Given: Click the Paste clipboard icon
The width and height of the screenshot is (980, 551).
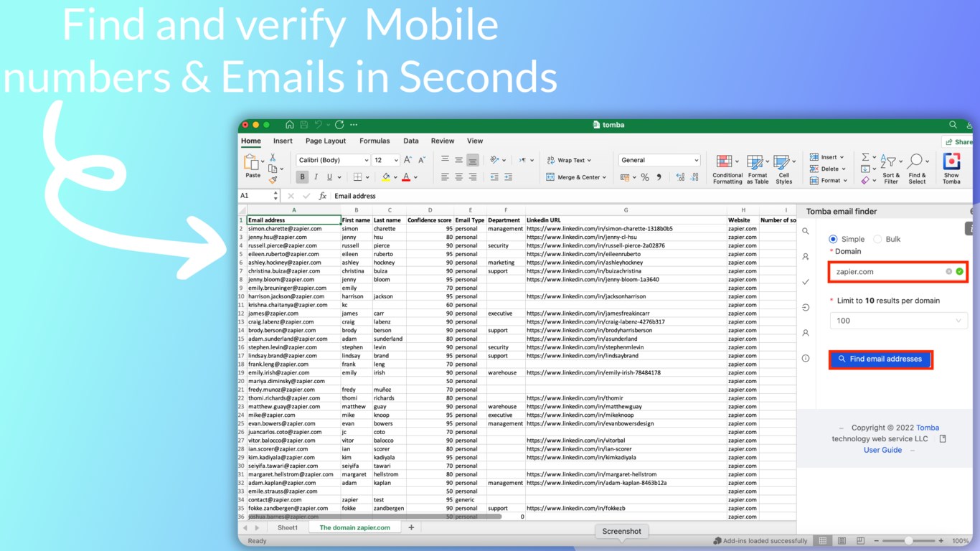Looking at the screenshot, I should tap(253, 162).
